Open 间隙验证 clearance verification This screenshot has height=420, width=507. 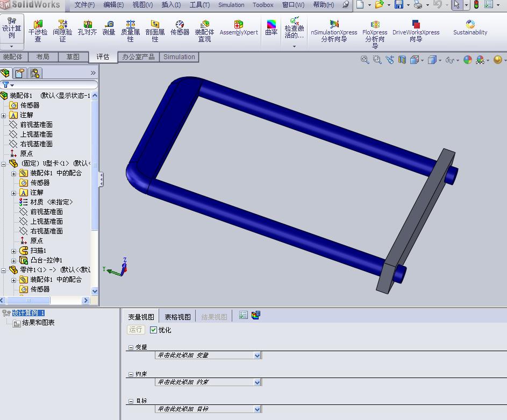62,31
